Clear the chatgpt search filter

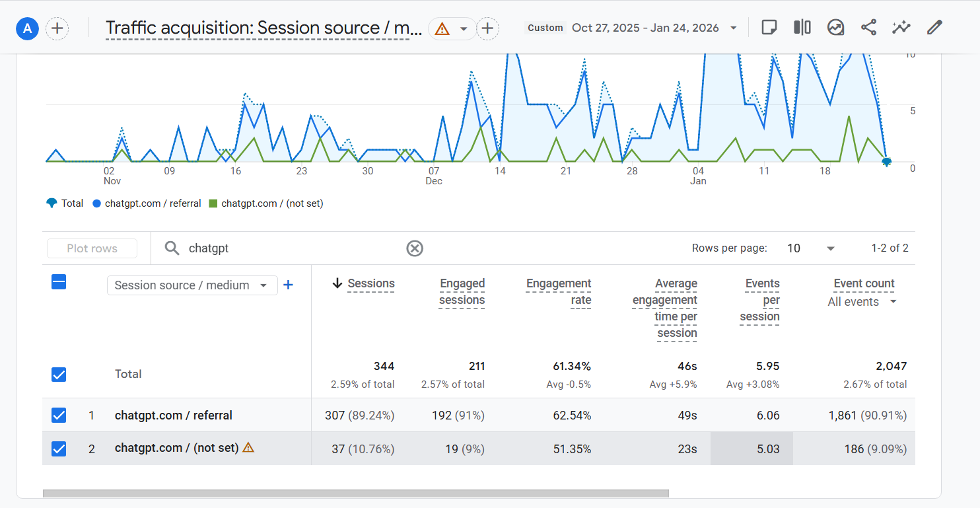[x=414, y=248]
